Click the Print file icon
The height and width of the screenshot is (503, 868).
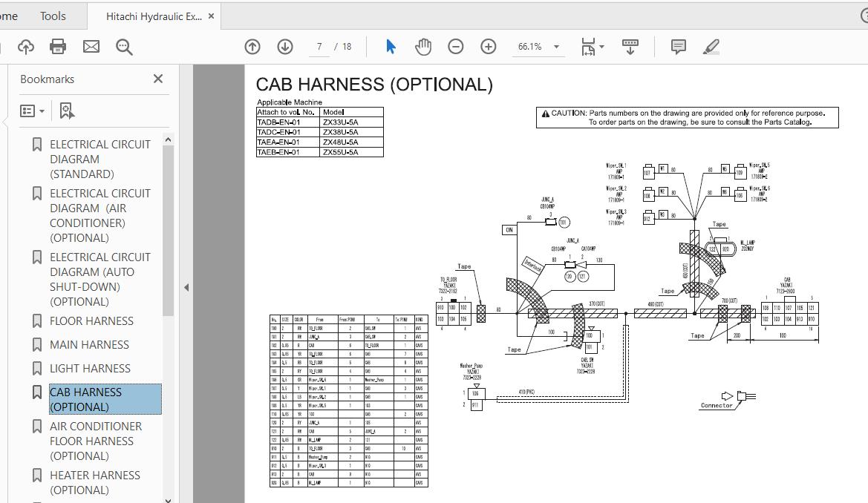pyautogui.click(x=58, y=47)
